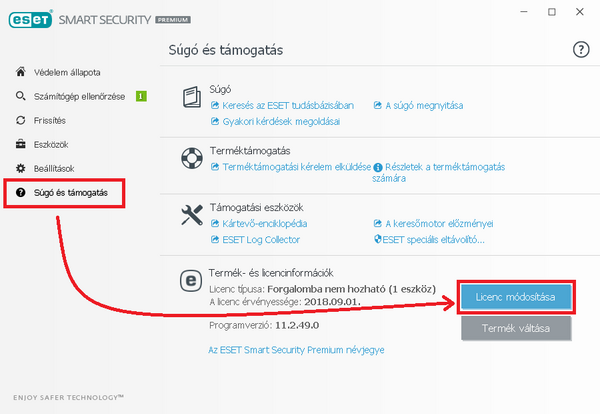Launch the ESET Log Collector link

pyautogui.click(x=260, y=240)
